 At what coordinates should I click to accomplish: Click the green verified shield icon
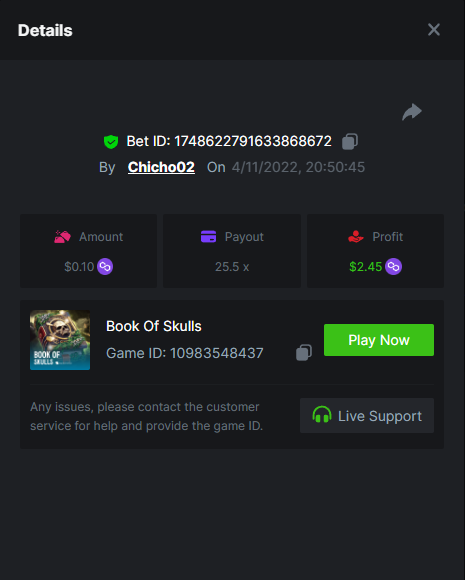click(111, 142)
